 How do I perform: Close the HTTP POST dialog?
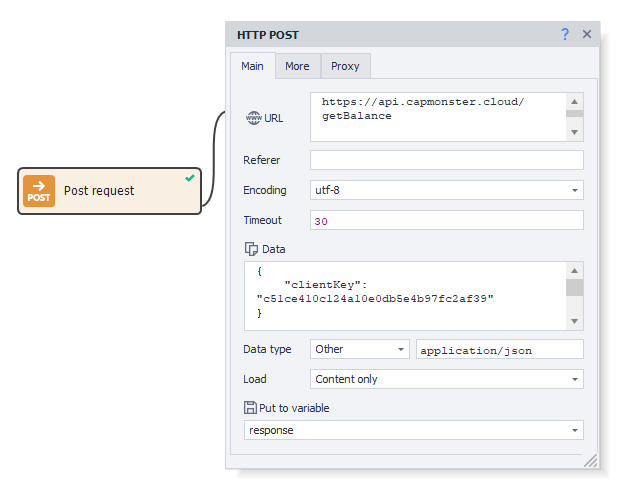587,34
